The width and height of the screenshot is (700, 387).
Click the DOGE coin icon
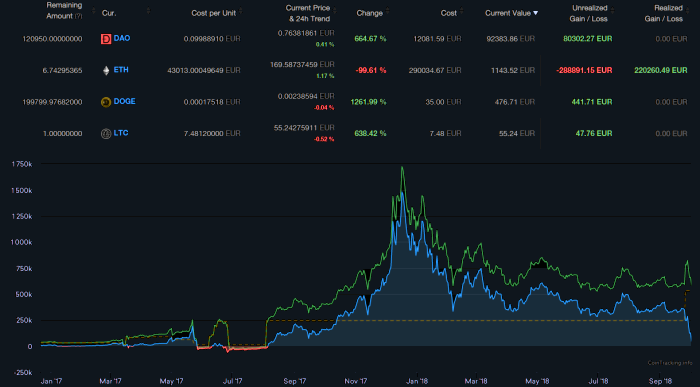tap(106, 102)
